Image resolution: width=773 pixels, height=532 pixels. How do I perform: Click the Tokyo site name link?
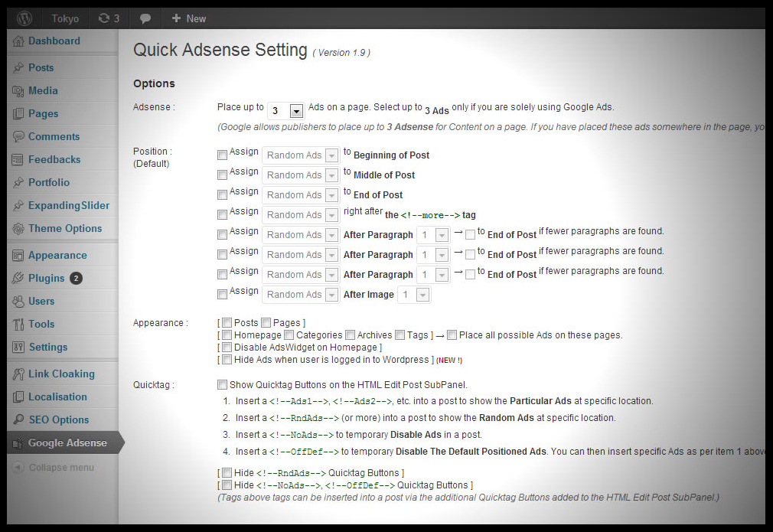pos(65,18)
